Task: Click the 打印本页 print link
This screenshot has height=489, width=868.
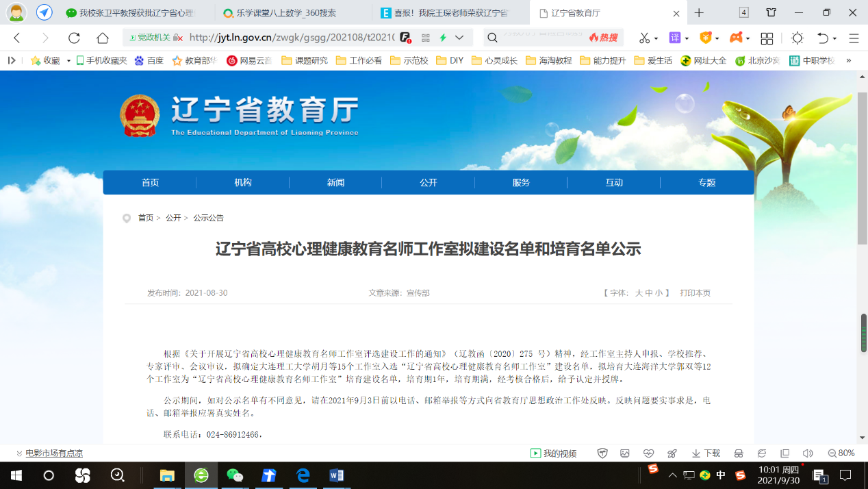Action: (695, 293)
